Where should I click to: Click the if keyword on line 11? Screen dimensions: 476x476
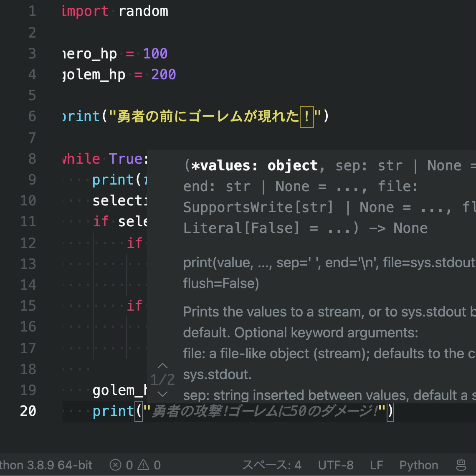click(101, 222)
